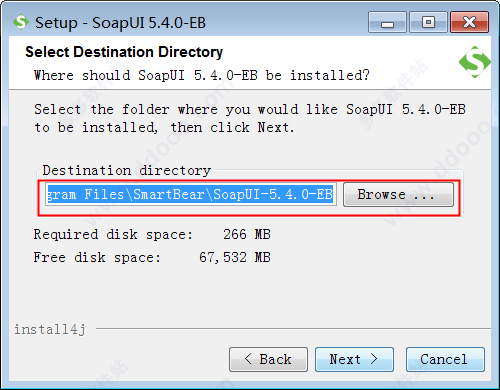
Task: Click the 266 MB value
Action: (x=247, y=234)
